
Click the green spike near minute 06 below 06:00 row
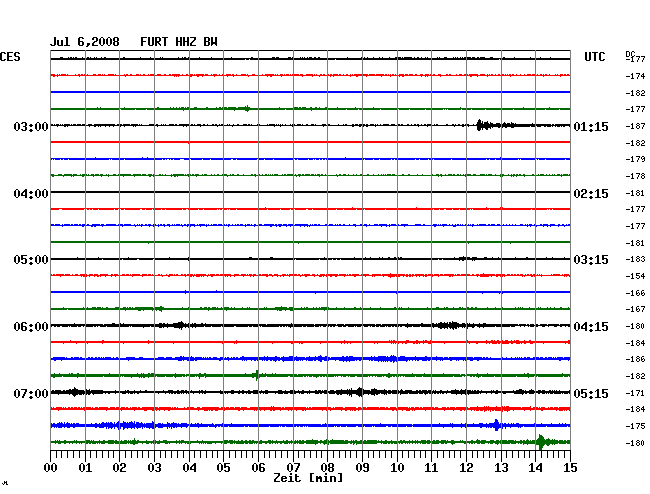(257, 375)
